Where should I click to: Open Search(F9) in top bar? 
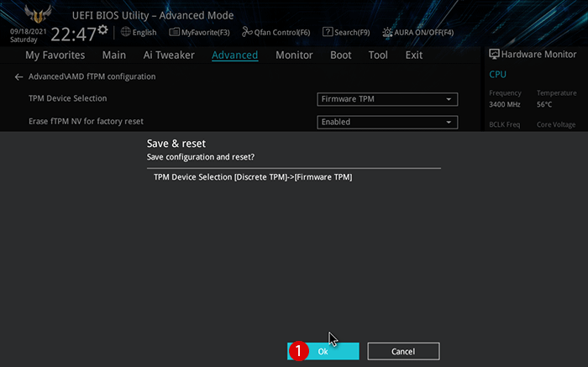(346, 33)
